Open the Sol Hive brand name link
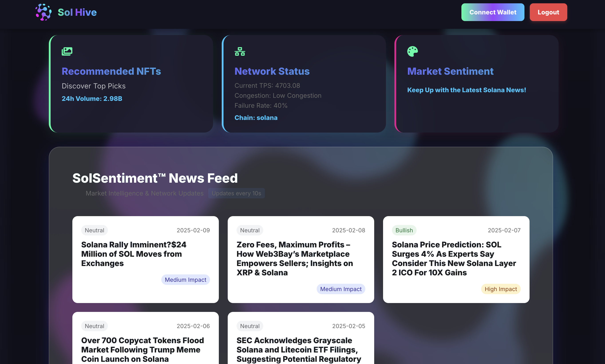 pos(77,12)
